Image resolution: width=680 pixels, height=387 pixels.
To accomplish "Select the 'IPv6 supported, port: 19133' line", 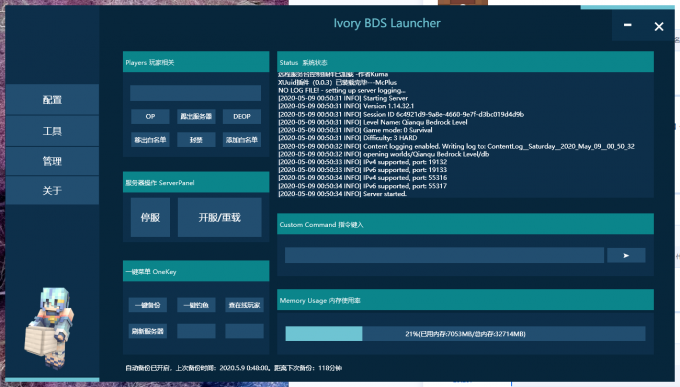I will 363,170.
